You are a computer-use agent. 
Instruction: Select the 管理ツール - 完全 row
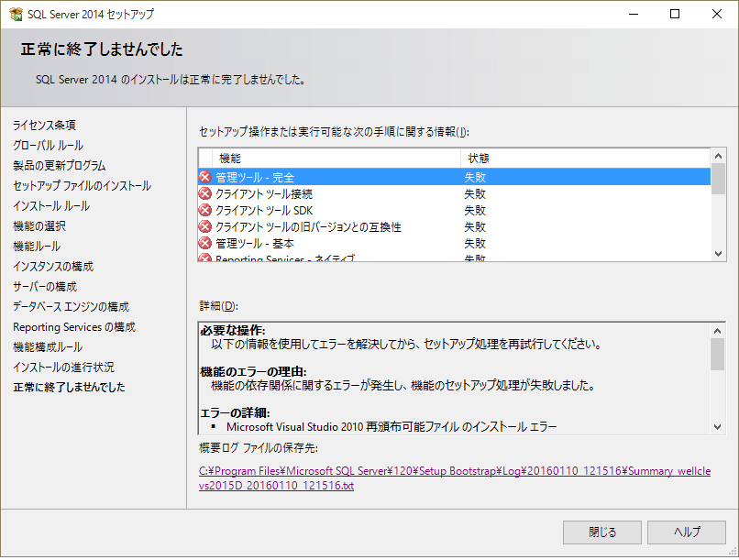pos(455,177)
